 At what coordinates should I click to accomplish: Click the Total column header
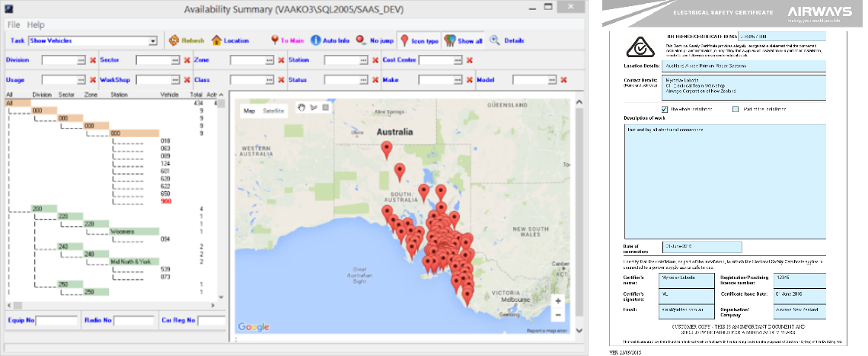[x=196, y=95]
